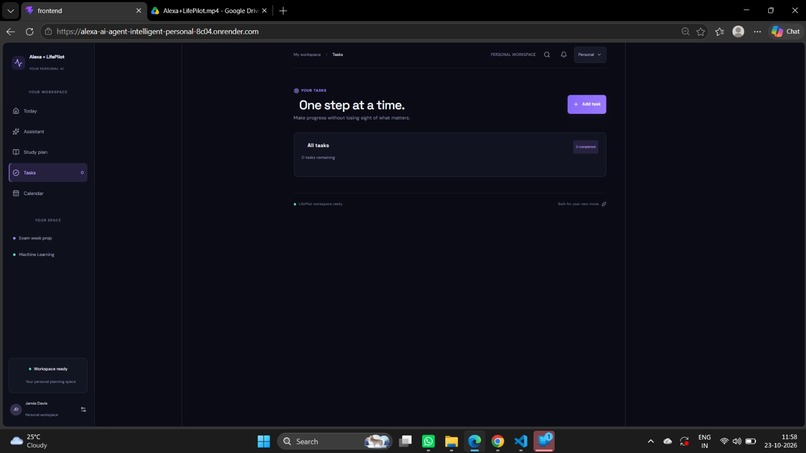
Task: Click the '0 tasks remaining' text
Action: (318, 158)
